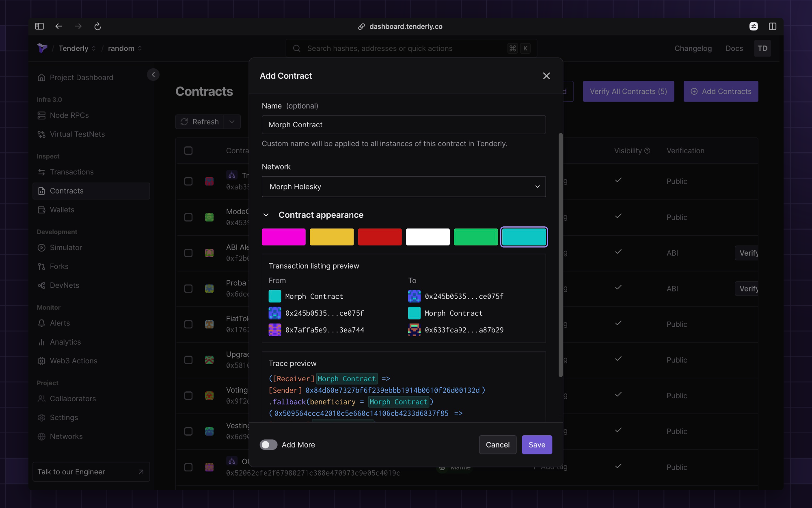Screen dimensions: 812x508
Task: Select Node RPCs in the sidebar
Action: 69,115
